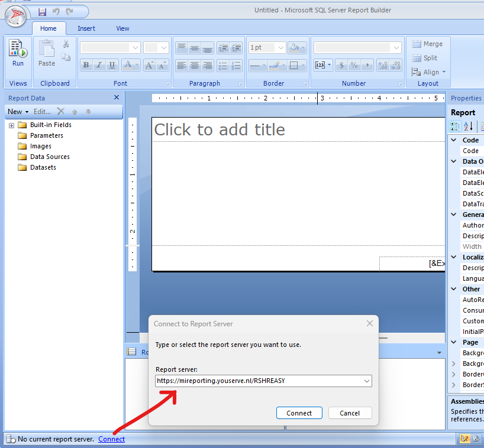This screenshot has width=484, height=448.
Task: Toggle bulleted list formatting
Action: click(x=223, y=65)
